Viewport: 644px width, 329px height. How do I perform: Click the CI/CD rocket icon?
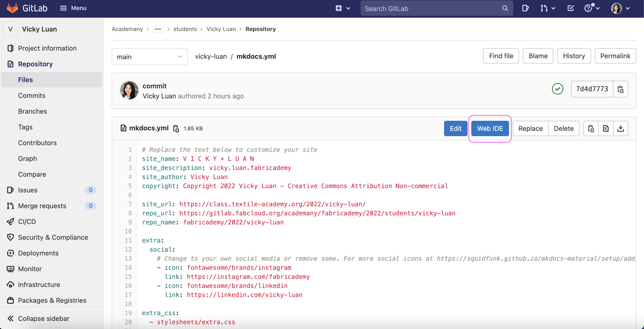tap(10, 221)
